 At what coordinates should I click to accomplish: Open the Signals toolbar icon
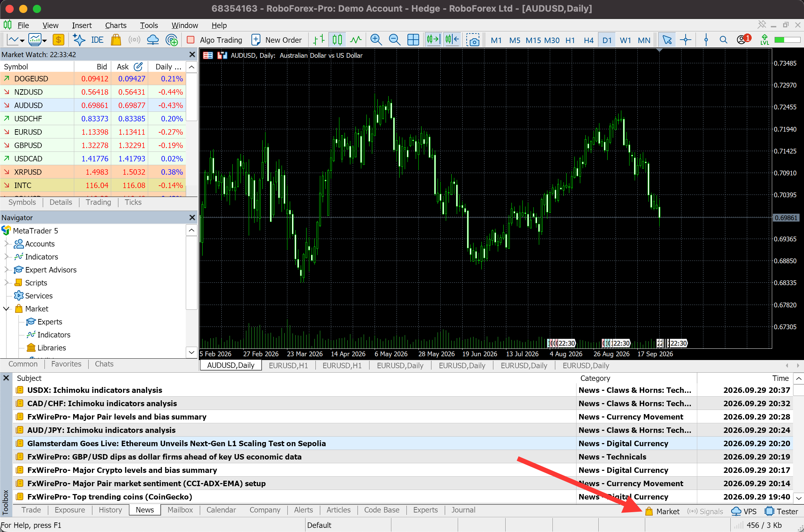pyautogui.click(x=134, y=40)
